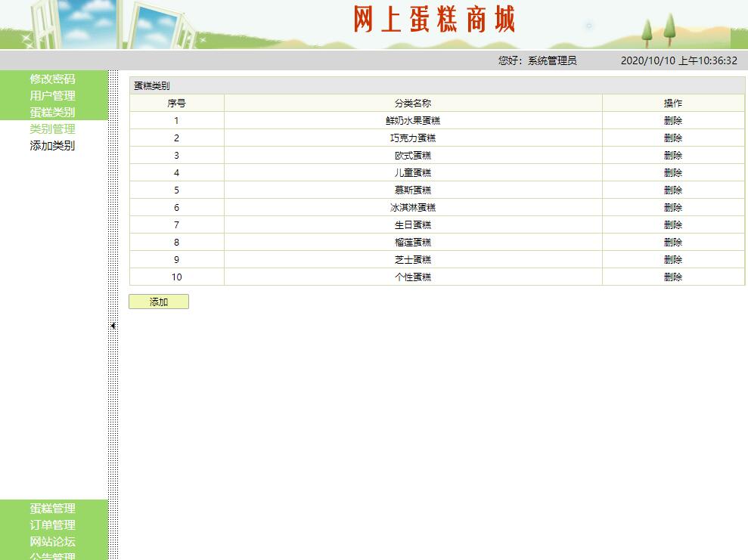The image size is (748, 560).
Task: Delete the 儿童蛋糕 category
Action: (x=673, y=173)
